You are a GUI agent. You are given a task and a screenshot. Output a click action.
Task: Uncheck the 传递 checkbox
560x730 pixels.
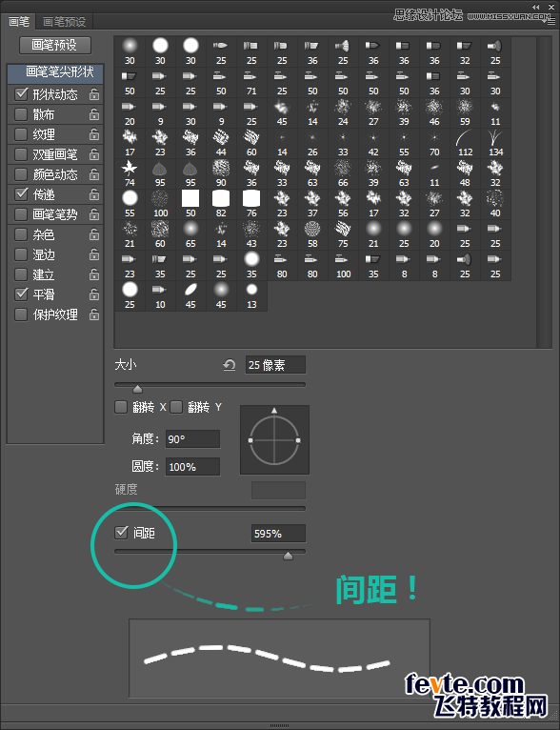(21, 194)
